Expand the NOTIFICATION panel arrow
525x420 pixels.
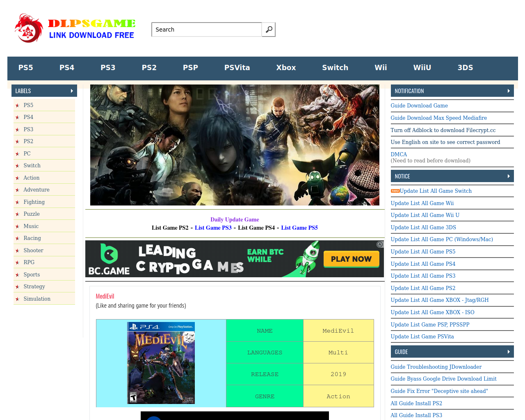point(509,91)
